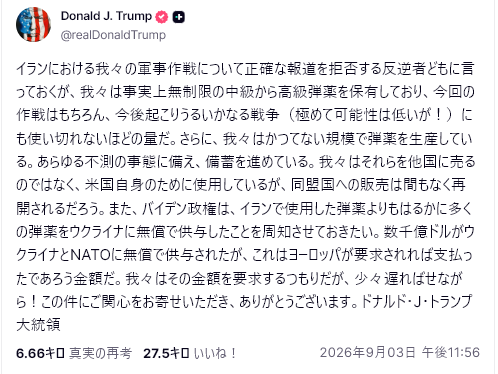Click the 同盟国への販売 phrase
The height and width of the screenshot is (374, 498).
click(x=339, y=185)
